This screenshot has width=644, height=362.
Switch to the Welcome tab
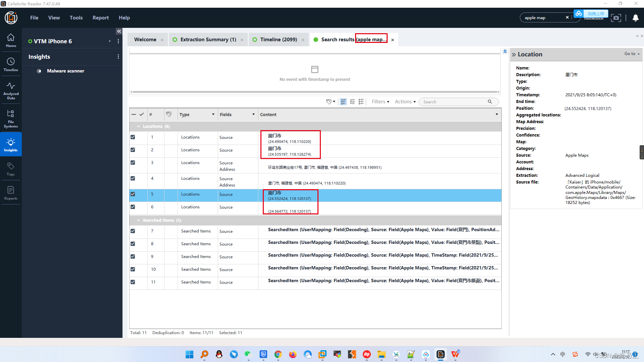145,40
